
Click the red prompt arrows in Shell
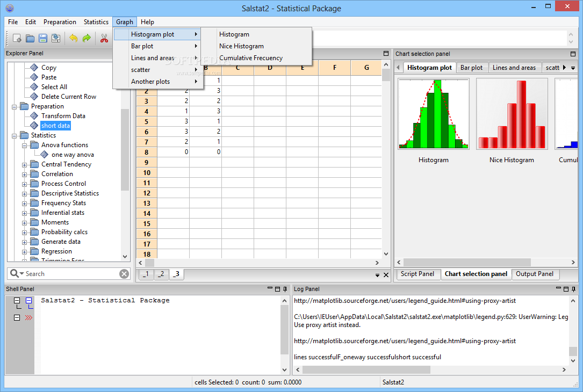[28, 318]
